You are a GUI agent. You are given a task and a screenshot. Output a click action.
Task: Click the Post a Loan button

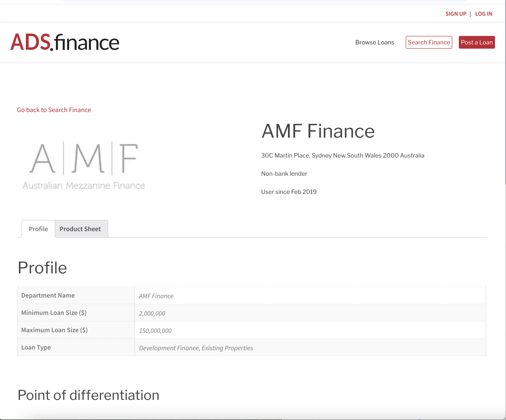click(x=477, y=42)
